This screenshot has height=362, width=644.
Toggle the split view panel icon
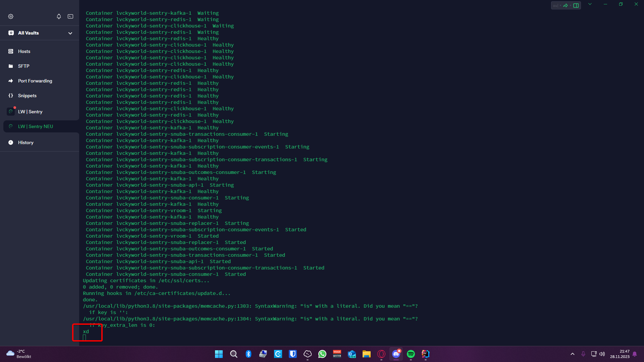tap(576, 5)
